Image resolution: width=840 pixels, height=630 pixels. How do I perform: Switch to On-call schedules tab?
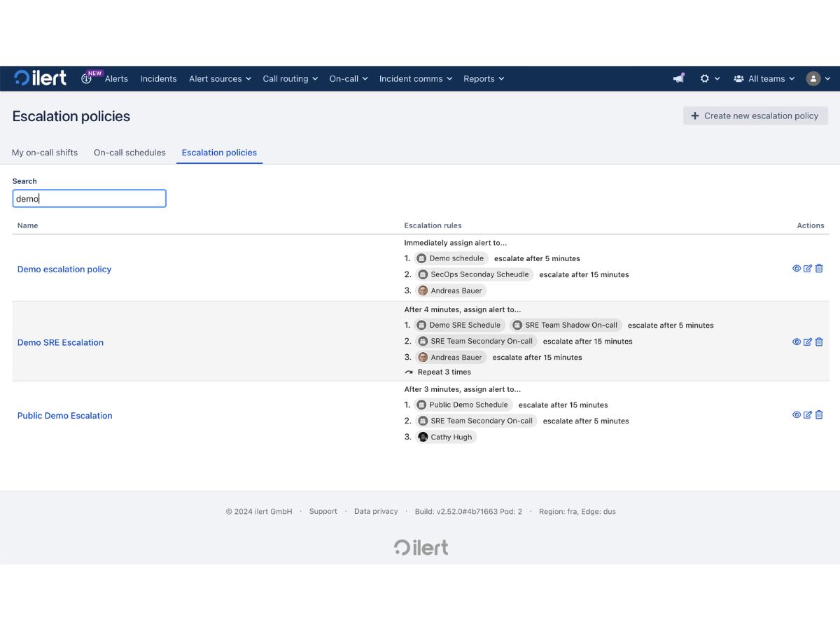(129, 152)
